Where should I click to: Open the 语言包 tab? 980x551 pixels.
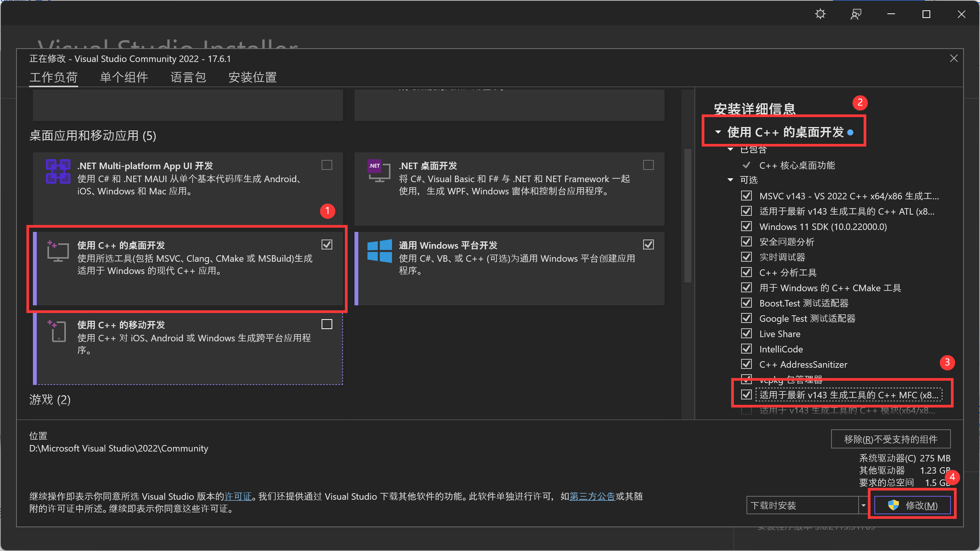pyautogui.click(x=188, y=77)
